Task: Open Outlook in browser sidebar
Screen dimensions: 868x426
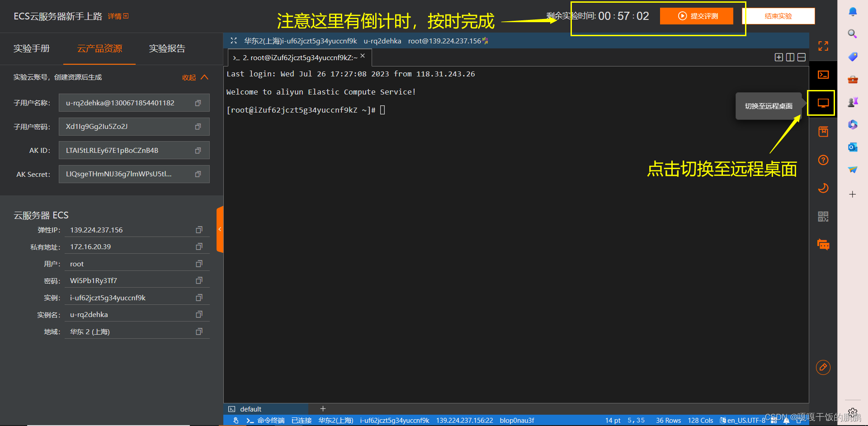Action: (x=852, y=147)
